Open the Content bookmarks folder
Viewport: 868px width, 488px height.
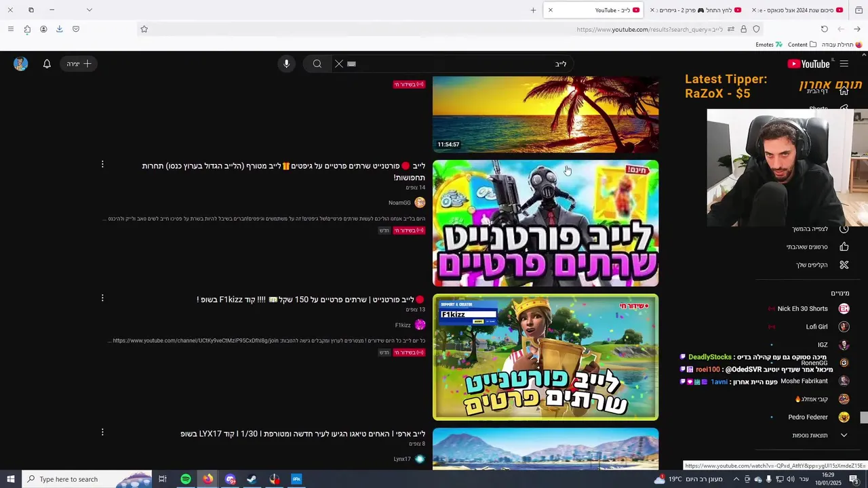tap(802, 45)
